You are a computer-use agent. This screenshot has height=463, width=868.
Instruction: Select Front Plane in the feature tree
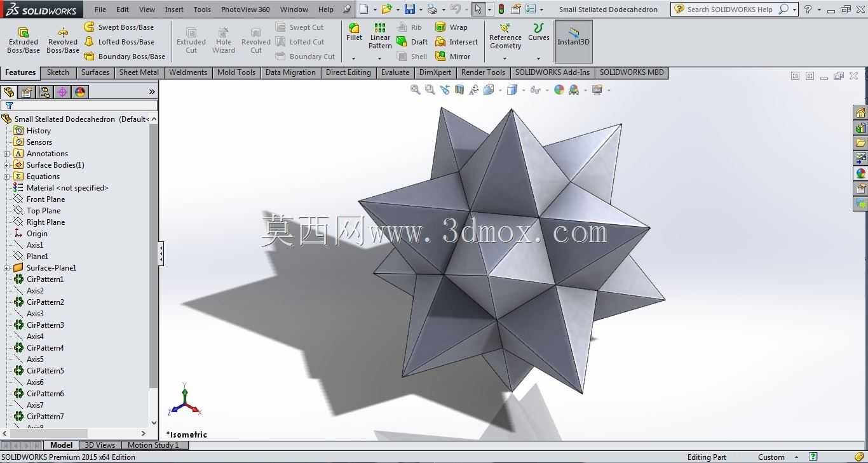[46, 199]
